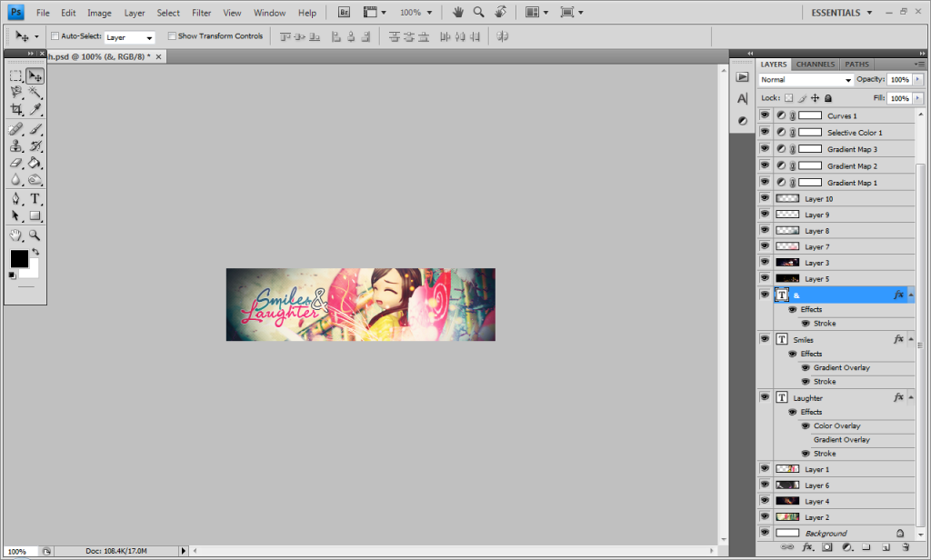Select the Brush tool
The height and width of the screenshot is (560, 931).
click(35, 129)
